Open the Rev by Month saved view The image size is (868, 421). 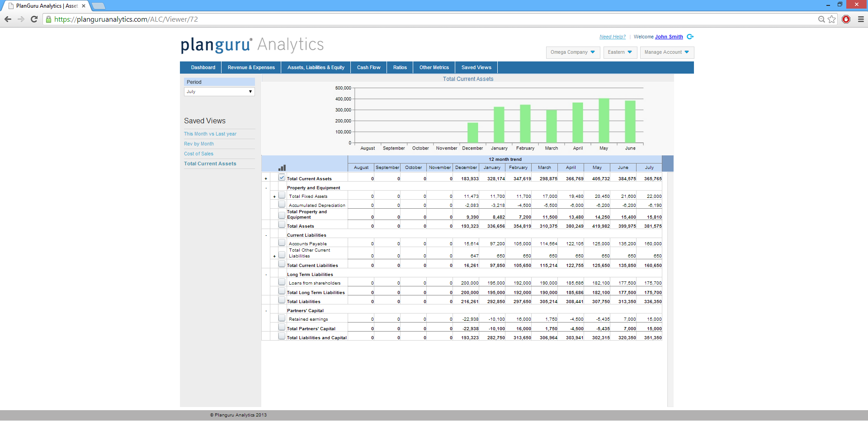click(x=199, y=144)
